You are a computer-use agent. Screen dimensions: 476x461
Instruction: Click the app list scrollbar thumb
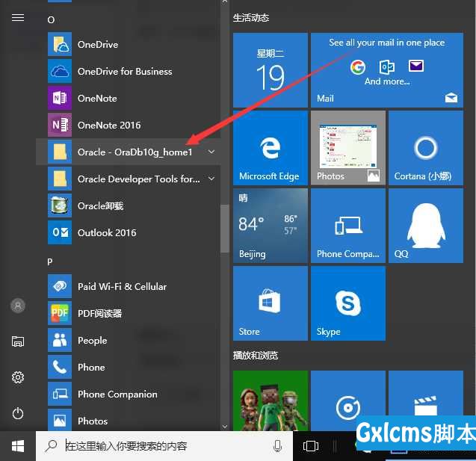225,229
